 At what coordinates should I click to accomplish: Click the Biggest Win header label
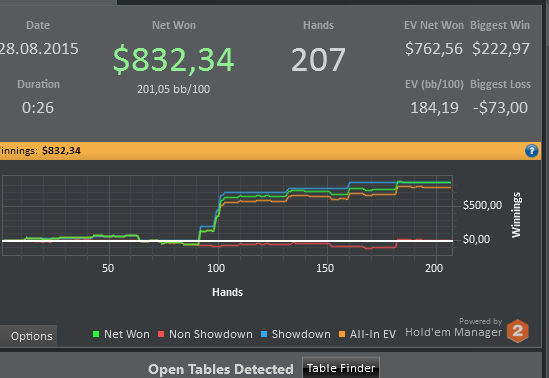500,25
